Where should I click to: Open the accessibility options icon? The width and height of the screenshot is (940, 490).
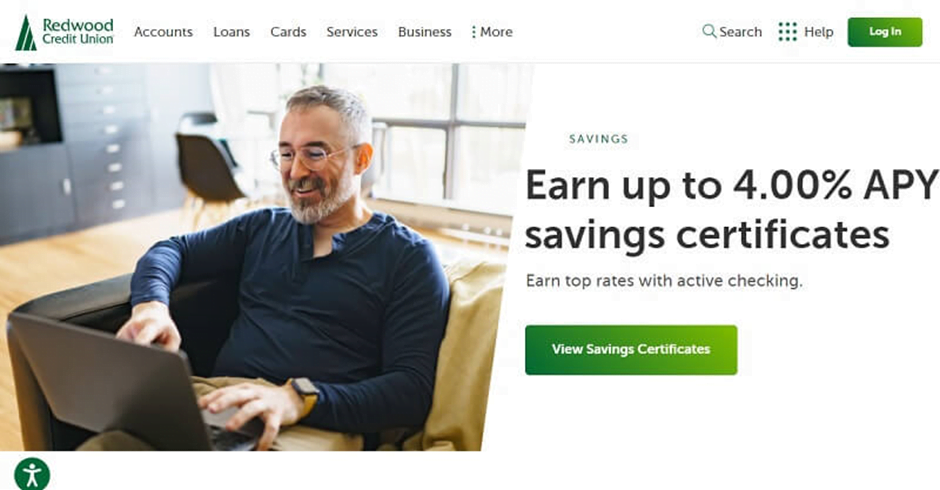32,474
